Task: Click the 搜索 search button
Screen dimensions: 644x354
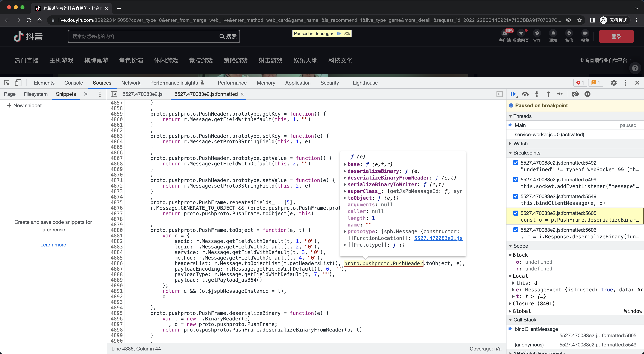Action: (x=228, y=37)
